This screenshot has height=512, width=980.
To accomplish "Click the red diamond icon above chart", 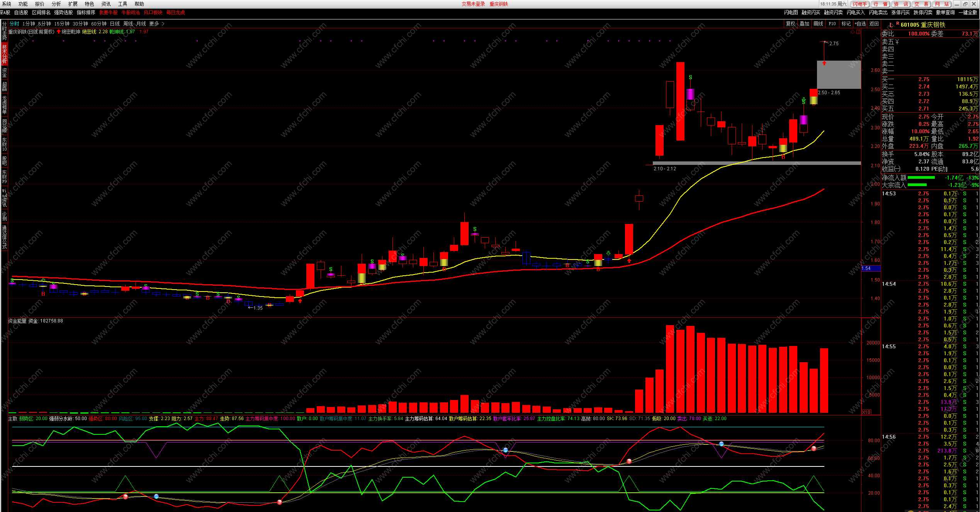I will tap(853, 32).
